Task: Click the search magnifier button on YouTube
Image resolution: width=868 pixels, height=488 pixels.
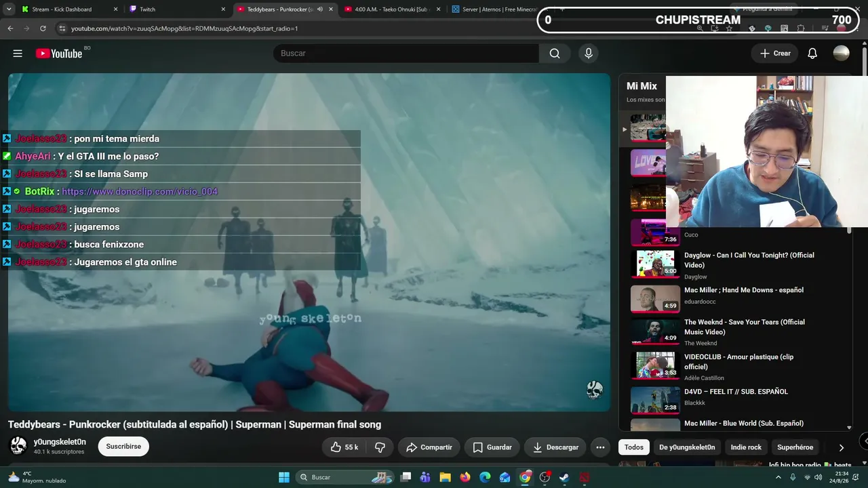Action: tap(555, 54)
